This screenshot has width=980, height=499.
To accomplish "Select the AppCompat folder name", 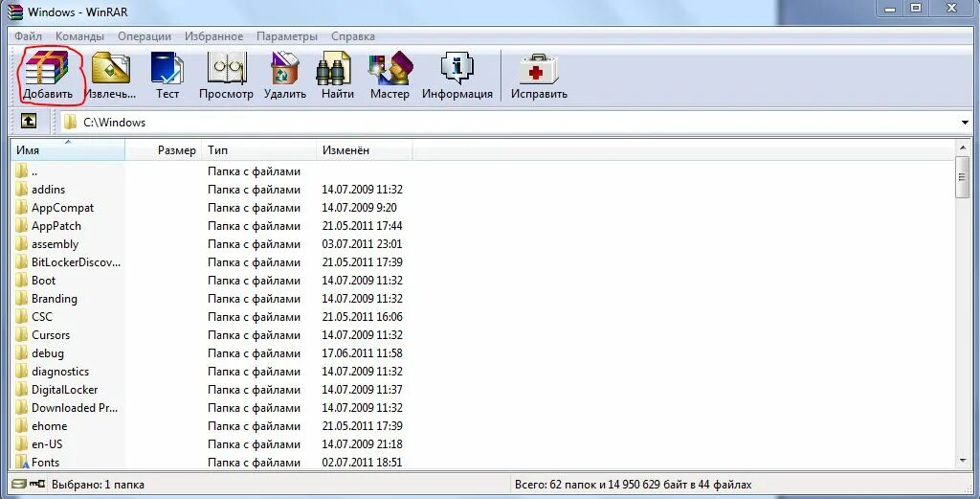I will pos(62,208).
